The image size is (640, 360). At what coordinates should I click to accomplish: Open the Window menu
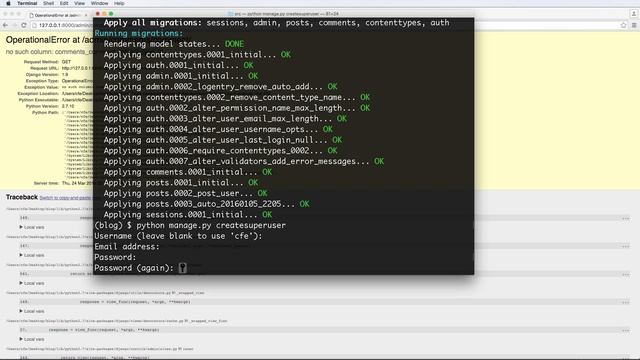(x=99, y=3)
